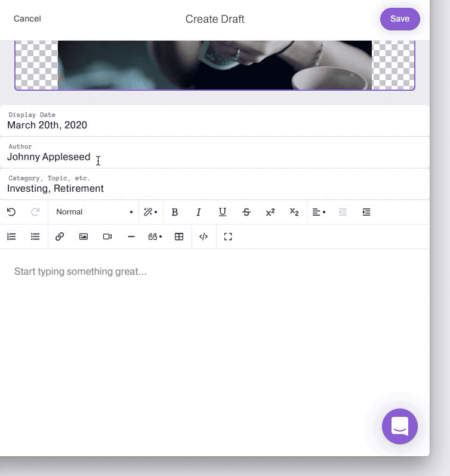Click the decrease indent icon
This screenshot has width=450, height=476.
point(343,212)
